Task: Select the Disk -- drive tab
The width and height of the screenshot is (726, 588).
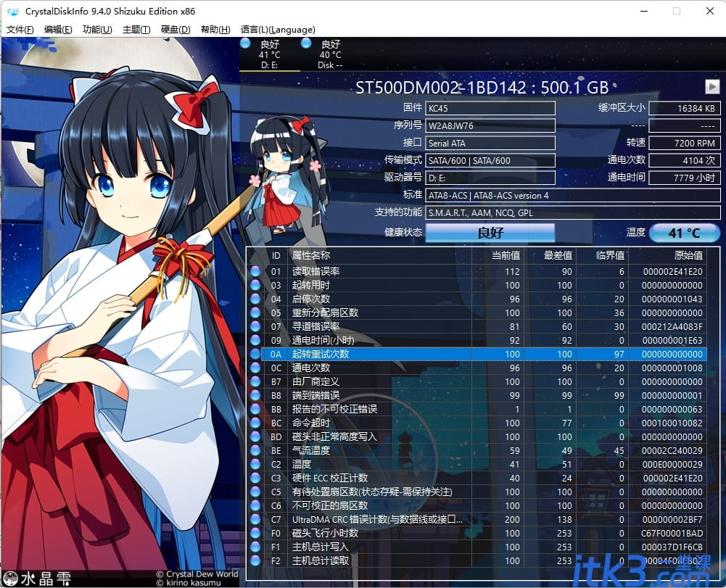Action: pyautogui.click(x=330, y=54)
